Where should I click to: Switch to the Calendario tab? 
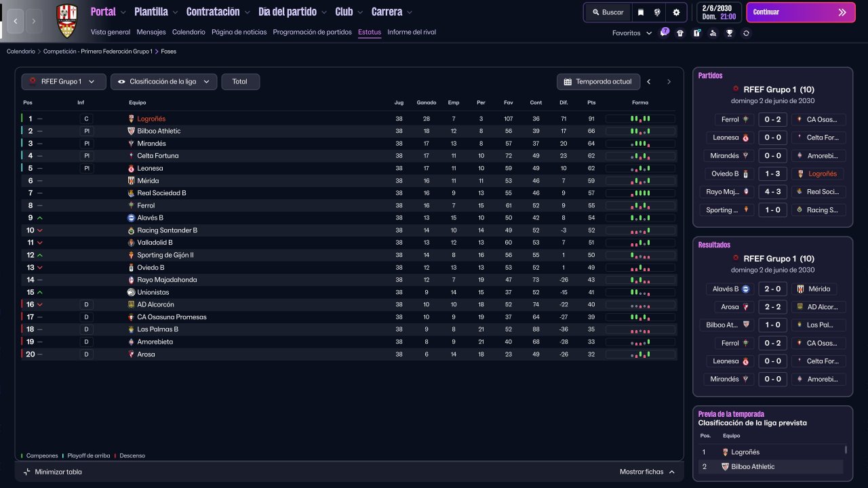(x=189, y=32)
